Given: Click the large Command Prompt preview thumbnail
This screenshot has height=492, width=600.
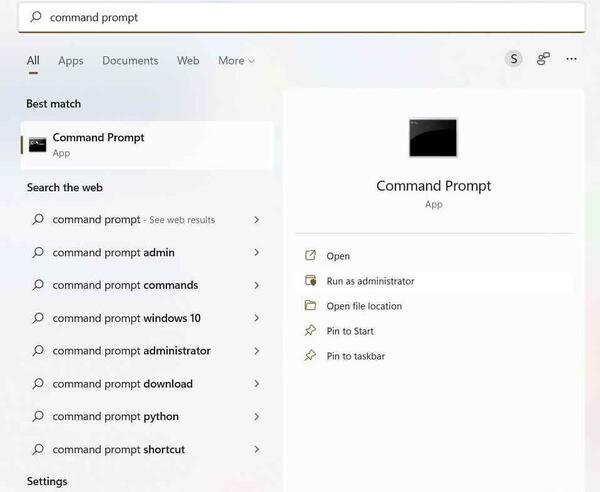Looking at the screenshot, I should tap(433, 137).
